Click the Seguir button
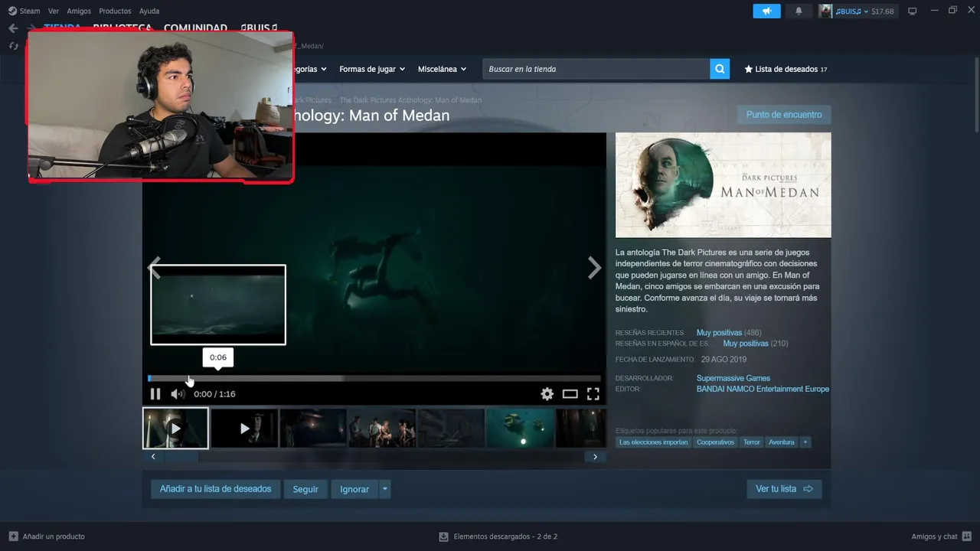This screenshot has height=551, width=980. 305,489
